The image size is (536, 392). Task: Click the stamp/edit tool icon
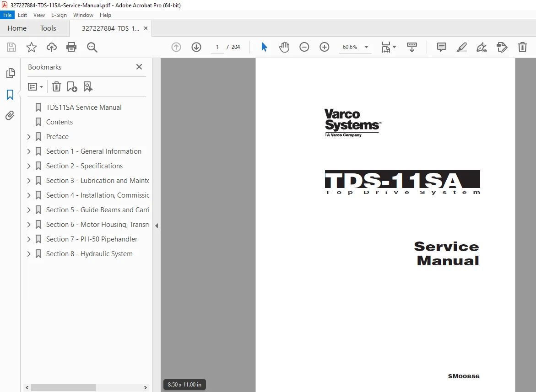pyautogui.click(x=502, y=47)
